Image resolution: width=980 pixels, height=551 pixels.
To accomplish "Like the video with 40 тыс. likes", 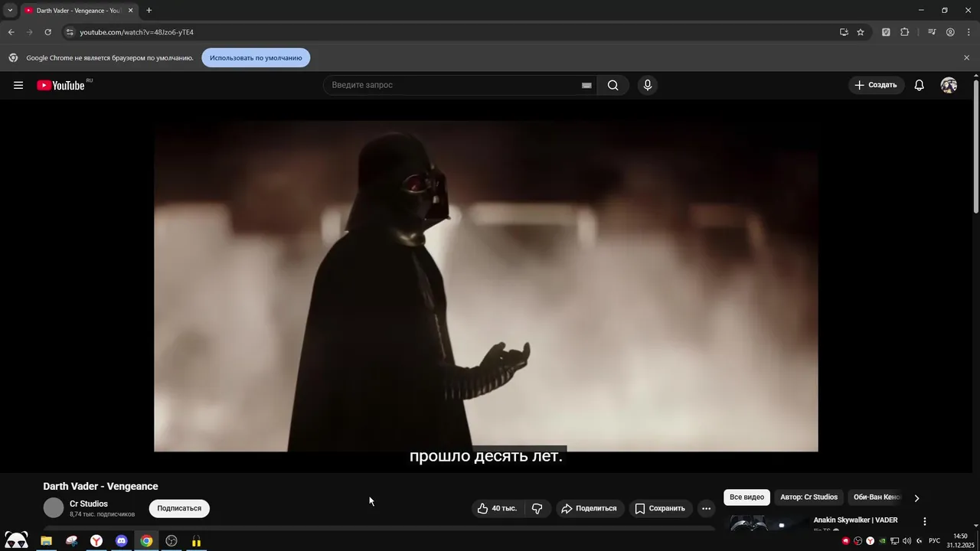I will [498, 508].
